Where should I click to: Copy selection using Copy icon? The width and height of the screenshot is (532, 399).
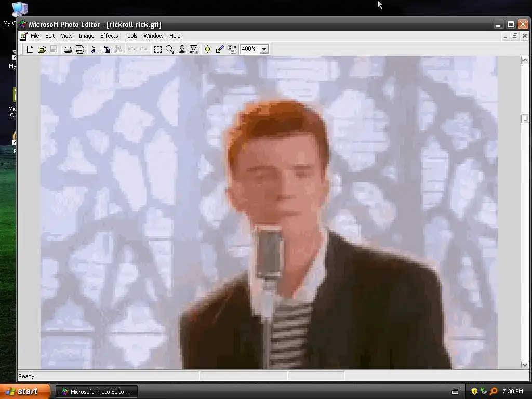tap(105, 49)
